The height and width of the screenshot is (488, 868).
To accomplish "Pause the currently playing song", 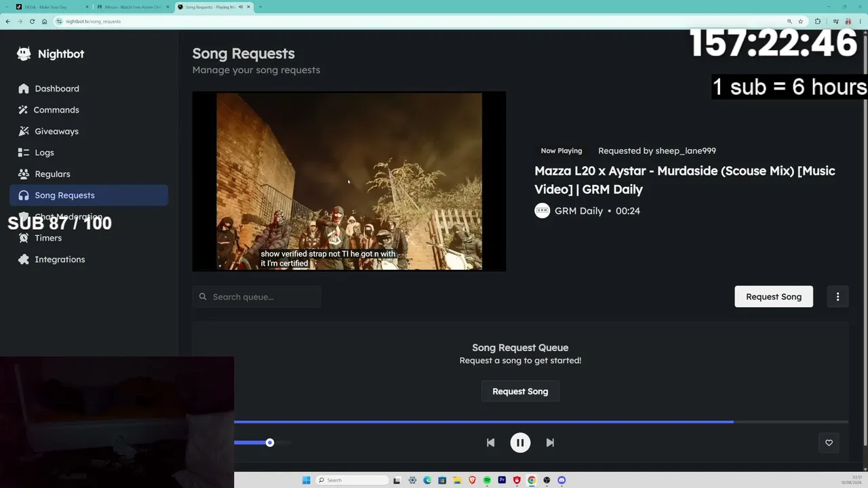I will (520, 443).
